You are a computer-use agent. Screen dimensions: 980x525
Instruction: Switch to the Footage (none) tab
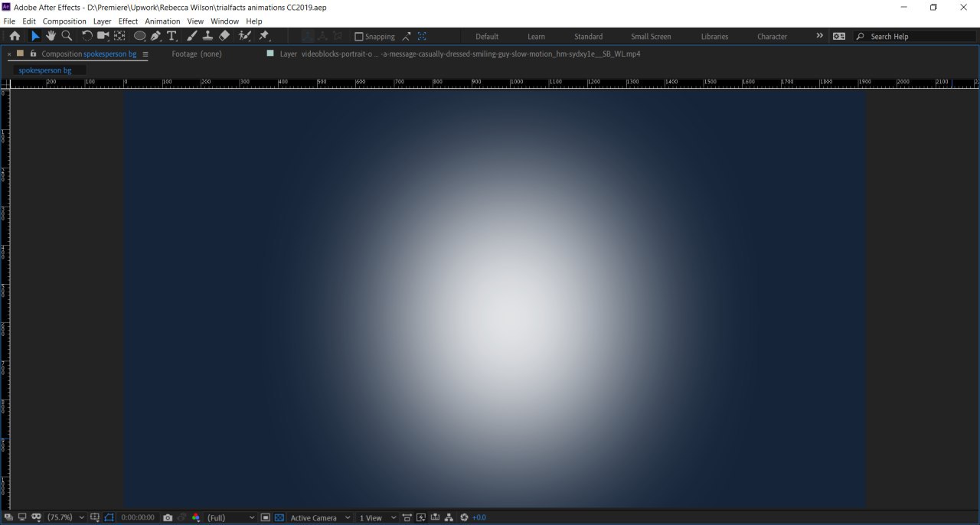[x=197, y=54]
